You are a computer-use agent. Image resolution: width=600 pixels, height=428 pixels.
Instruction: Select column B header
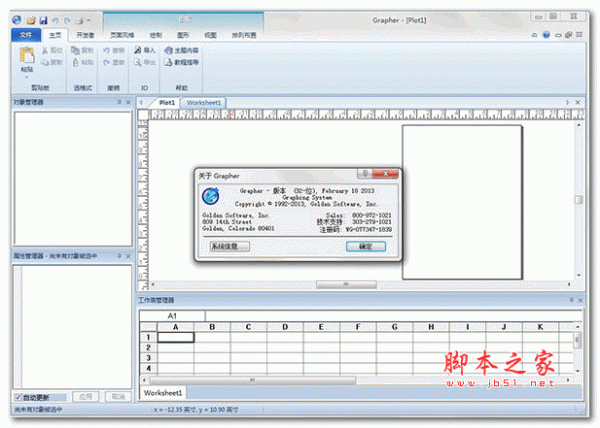pos(212,327)
